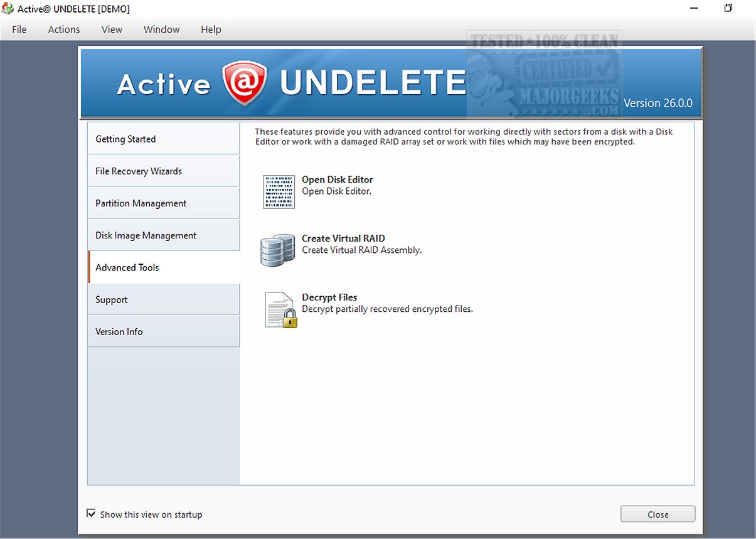Toggle Show this view on startup checkbox

tap(91, 514)
